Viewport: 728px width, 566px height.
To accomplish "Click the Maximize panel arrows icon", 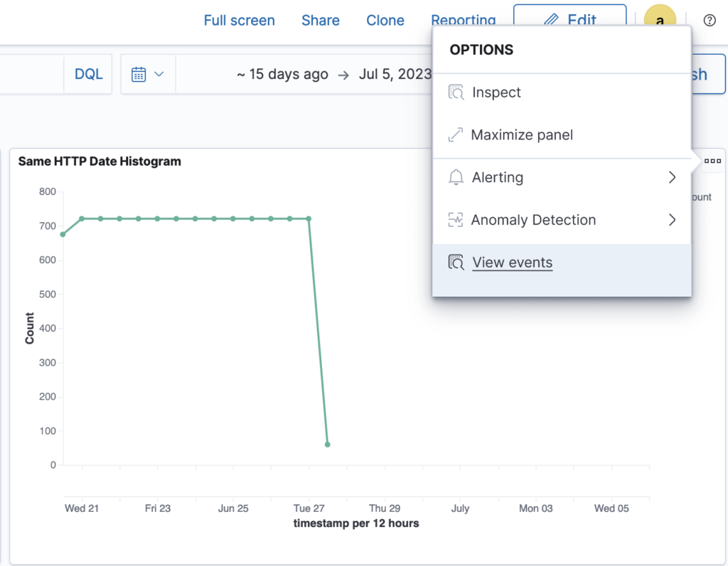I will 456,134.
